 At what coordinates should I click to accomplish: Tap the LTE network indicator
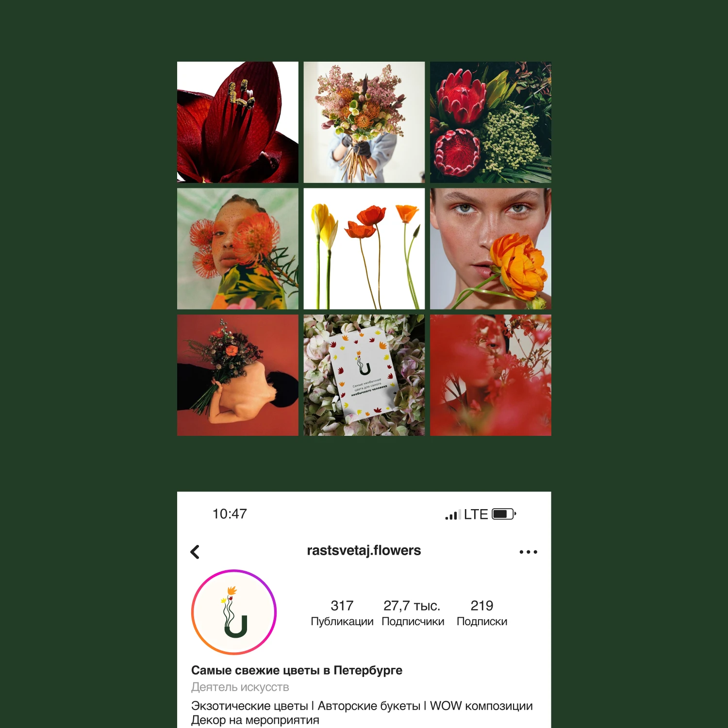(476, 514)
